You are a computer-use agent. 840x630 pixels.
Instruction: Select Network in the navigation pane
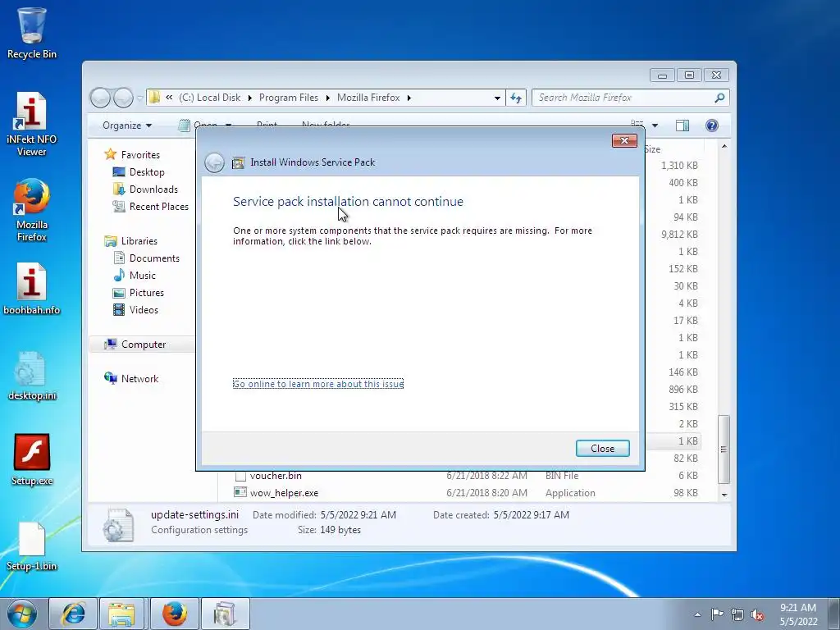pyautogui.click(x=139, y=379)
